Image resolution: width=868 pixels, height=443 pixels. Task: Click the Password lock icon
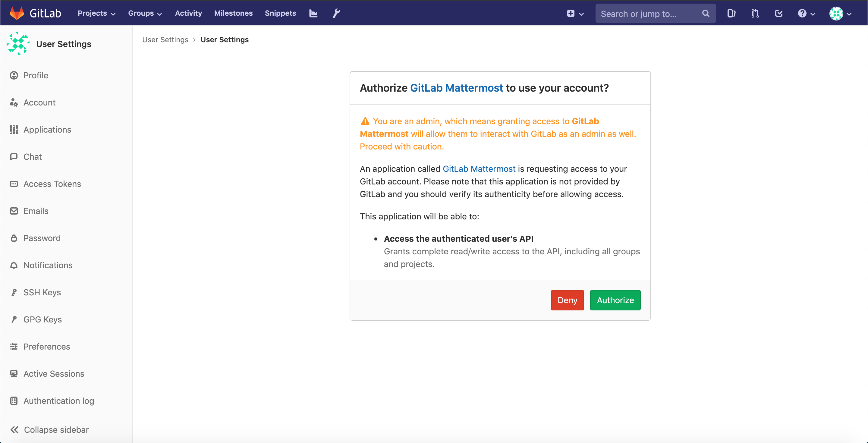click(14, 238)
